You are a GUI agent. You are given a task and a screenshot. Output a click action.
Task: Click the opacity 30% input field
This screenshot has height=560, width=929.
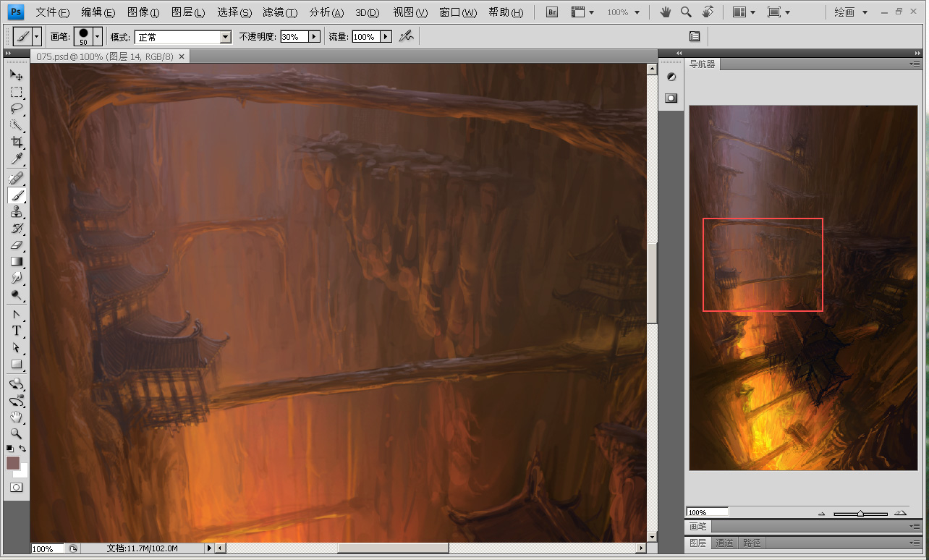tap(294, 36)
